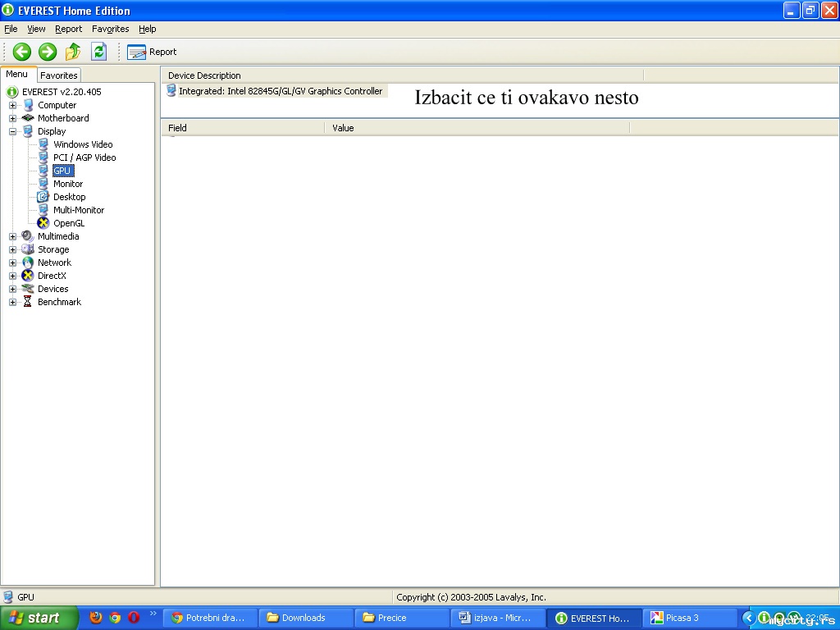
Task: Click the Windows Video icon
Action: point(43,144)
